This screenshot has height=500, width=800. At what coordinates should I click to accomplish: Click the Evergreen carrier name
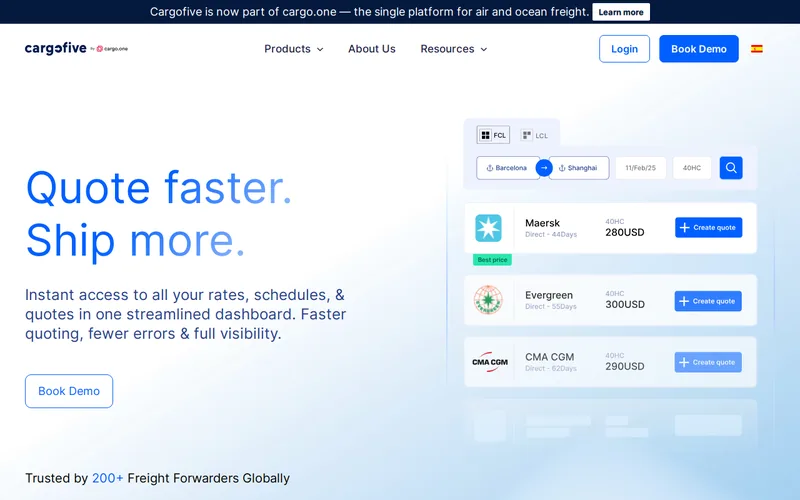coord(549,295)
